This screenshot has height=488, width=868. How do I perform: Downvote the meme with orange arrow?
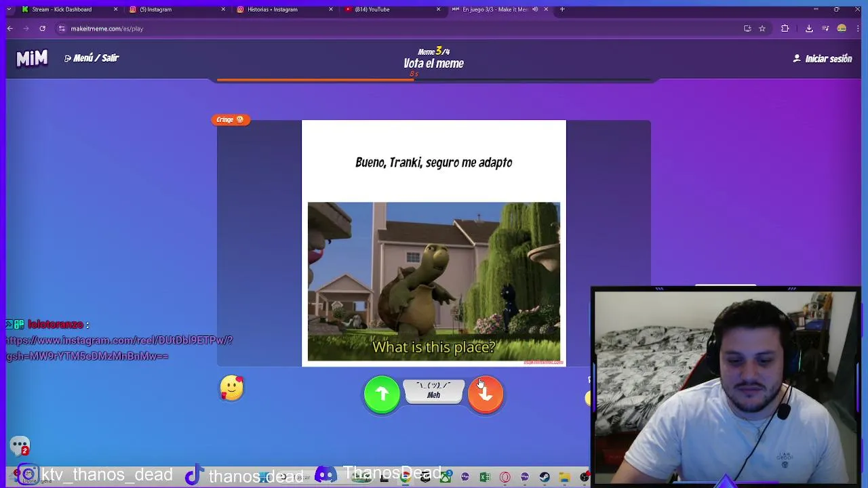(486, 394)
